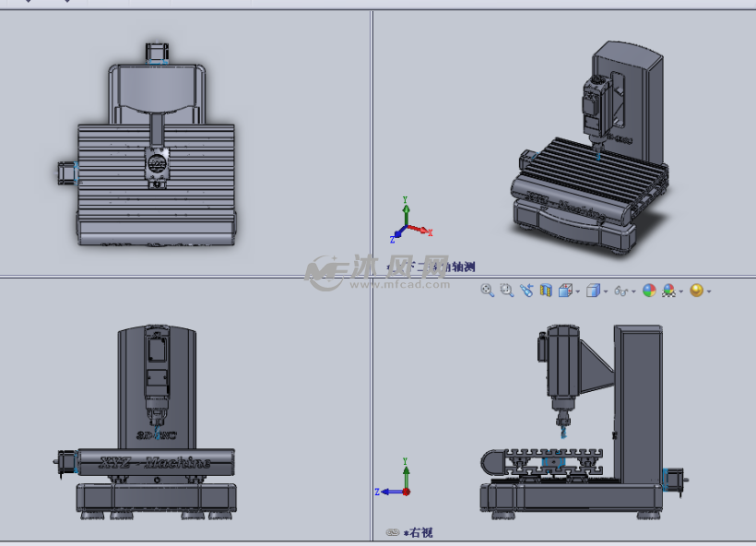
Task: Click the Display Style box icon
Action: tap(593, 291)
